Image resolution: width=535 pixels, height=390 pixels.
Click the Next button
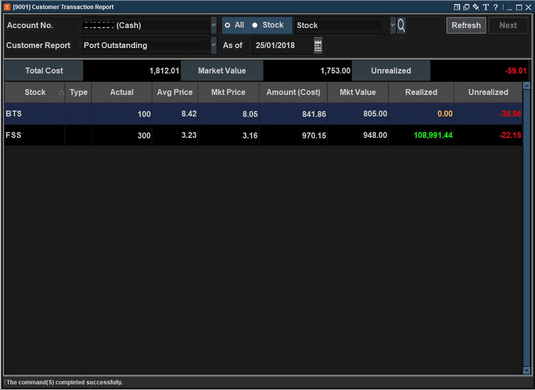[508, 26]
